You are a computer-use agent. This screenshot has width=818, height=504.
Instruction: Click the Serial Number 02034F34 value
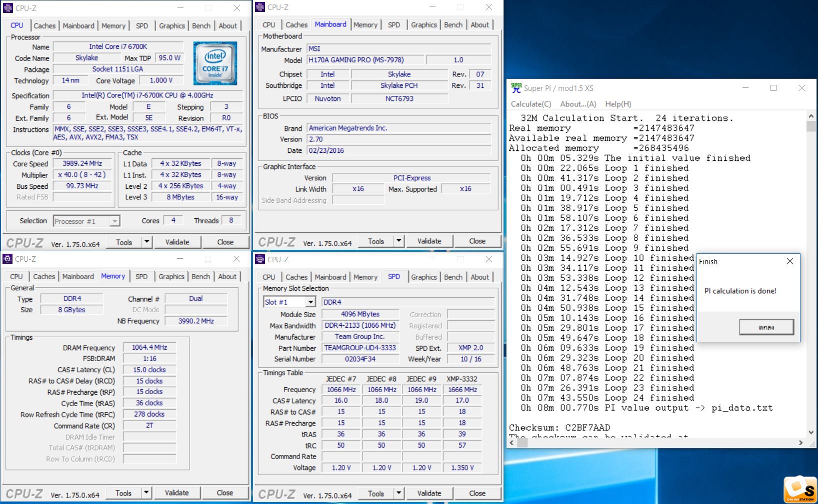tap(360, 359)
